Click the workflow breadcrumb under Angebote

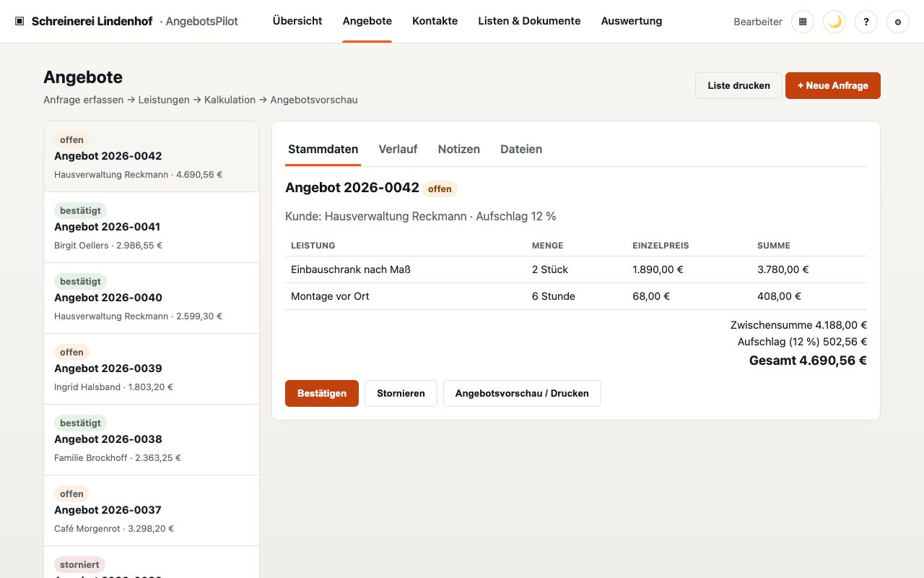(201, 100)
